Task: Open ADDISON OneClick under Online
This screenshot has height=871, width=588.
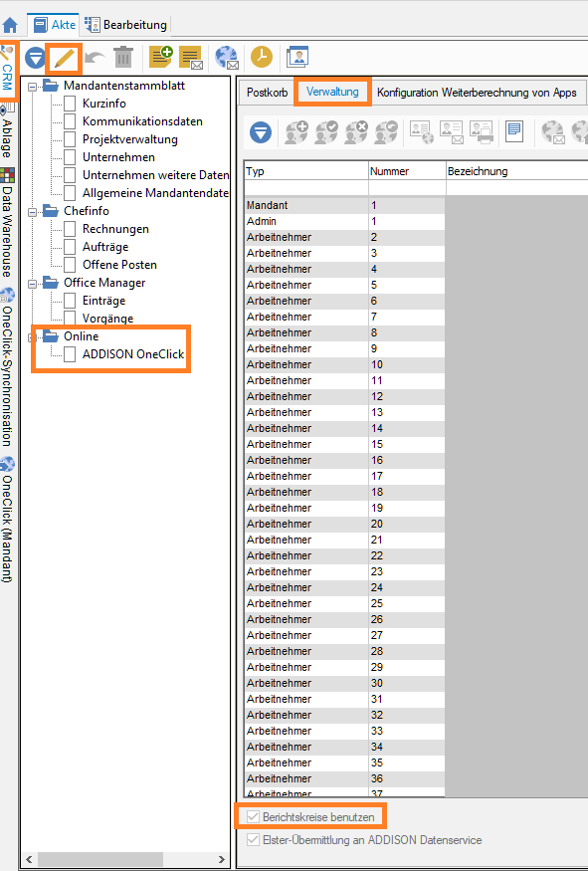Action: tap(132, 353)
